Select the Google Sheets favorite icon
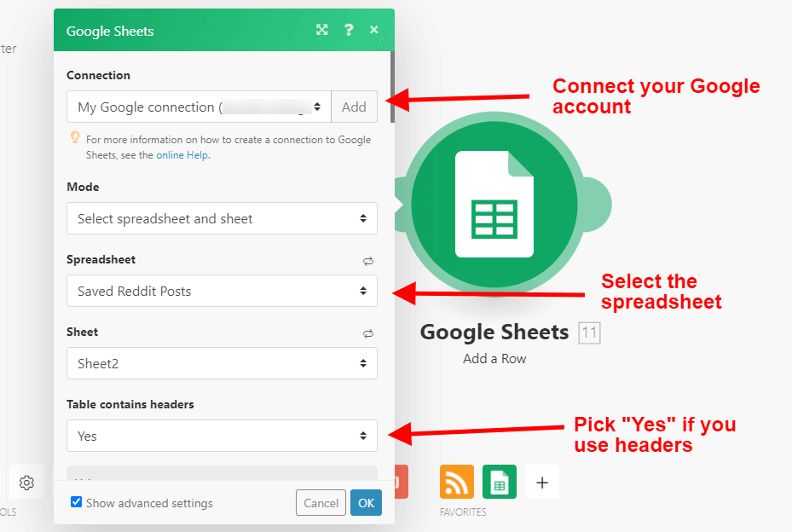The width and height of the screenshot is (792, 532). click(x=500, y=482)
